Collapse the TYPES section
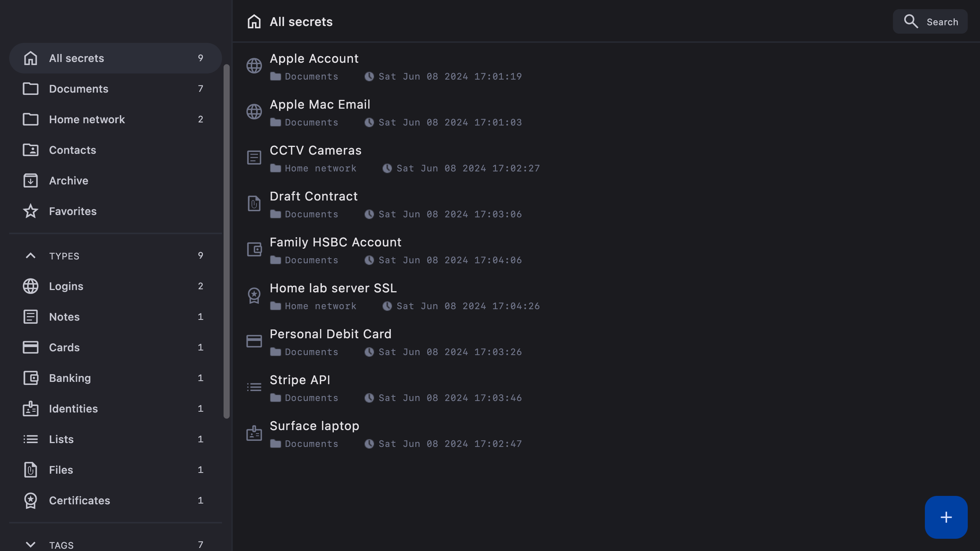 coord(31,256)
